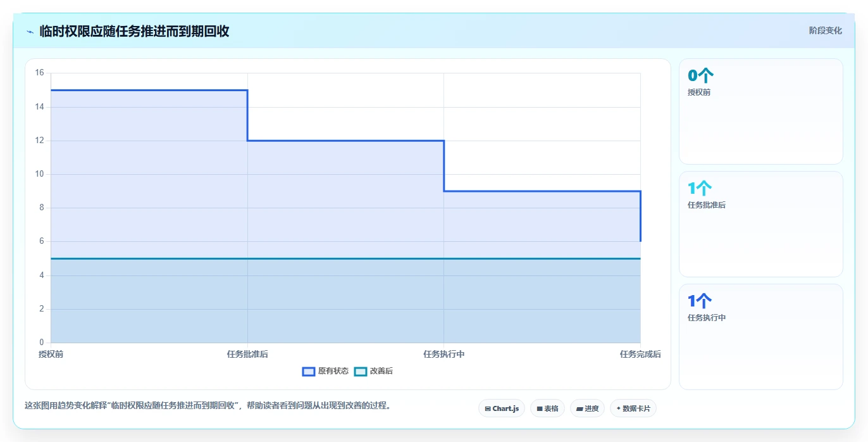Click the chart title 临时权限应随任务推进而到期回收
This screenshot has height=442, width=868.
coord(134,31)
